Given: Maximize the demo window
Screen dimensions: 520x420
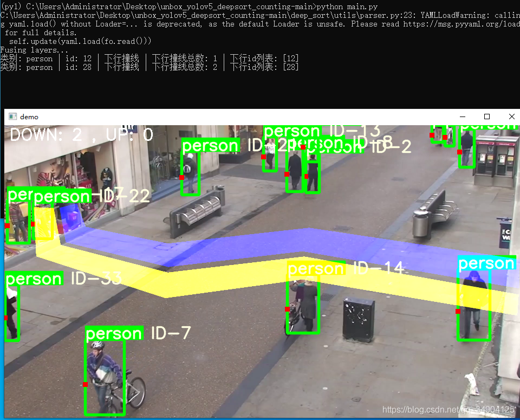Looking at the screenshot, I should coord(487,117).
